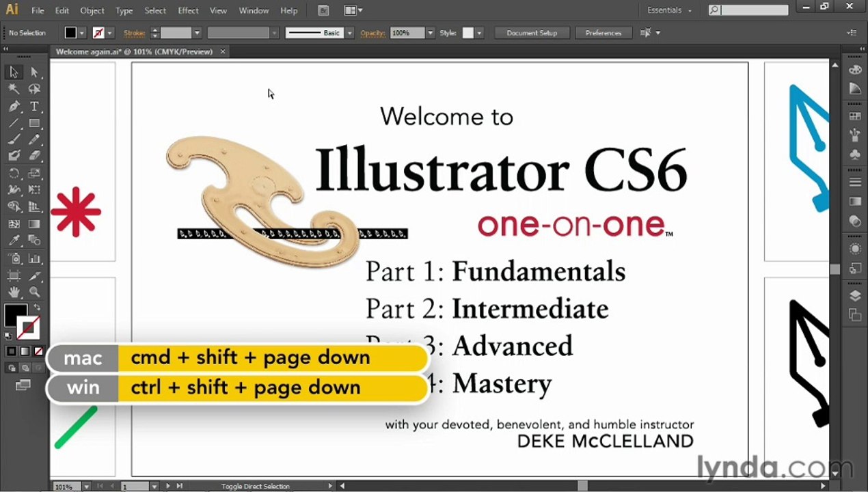The width and height of the screenshot is (868, 492).
Task: Open the zoom level dropdown at bottom
Action: coord(86,487)
